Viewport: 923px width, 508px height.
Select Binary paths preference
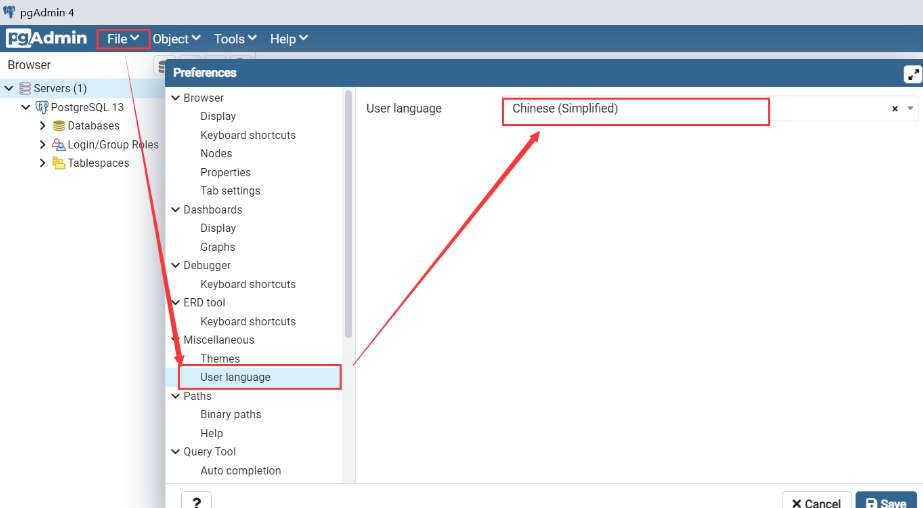click(231, 414)
